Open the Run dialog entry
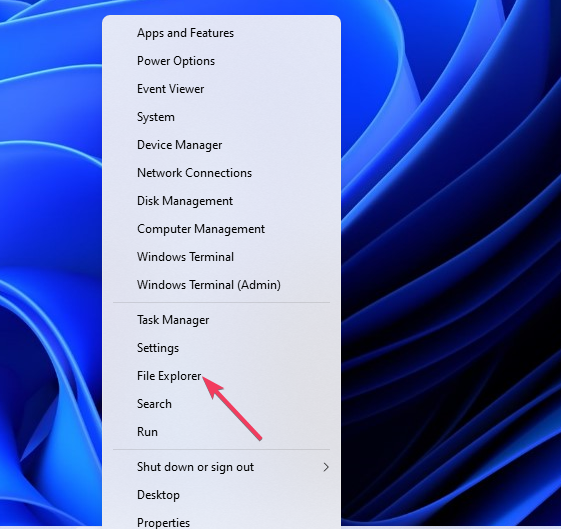This screenshot has width=561, height=529. [x=147, y=432]
